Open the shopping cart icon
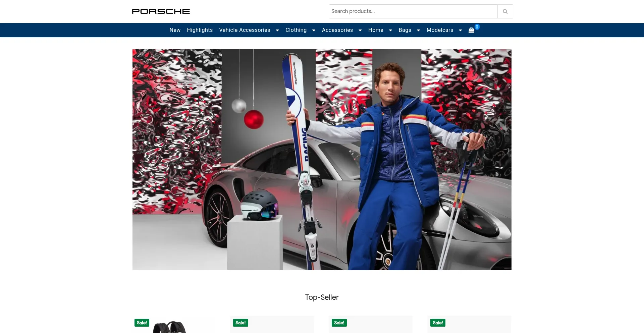The image size is (644, 333). [x=471, y=30]
